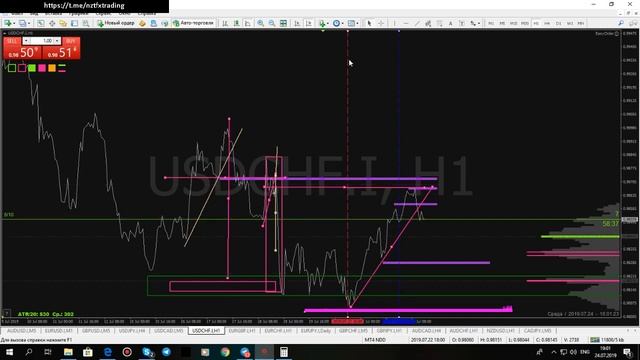Select the text tool A
The height and width of the screenshot is (360, 640).
(451, 23)
